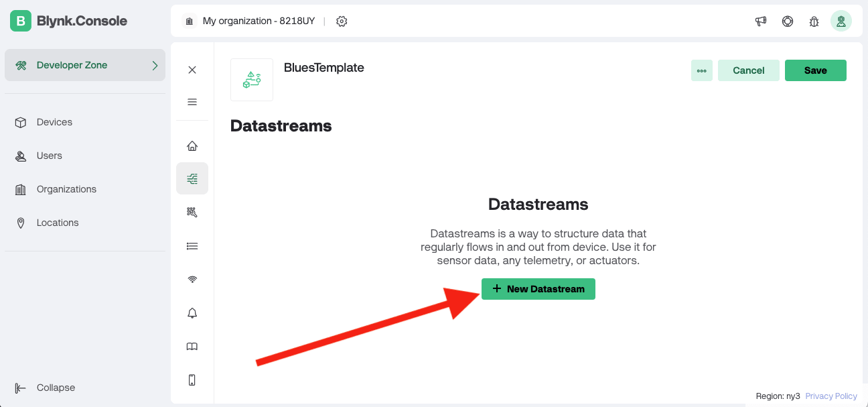Open the documentation book icon

[x=192, y=347]
